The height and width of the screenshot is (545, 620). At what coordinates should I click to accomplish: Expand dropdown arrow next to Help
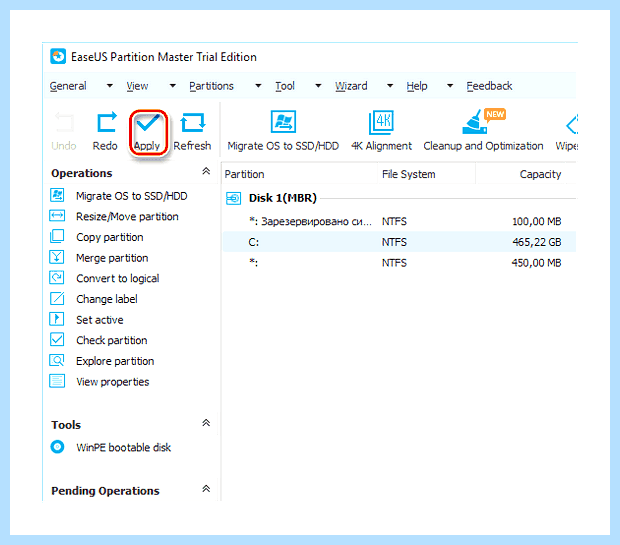450,85
